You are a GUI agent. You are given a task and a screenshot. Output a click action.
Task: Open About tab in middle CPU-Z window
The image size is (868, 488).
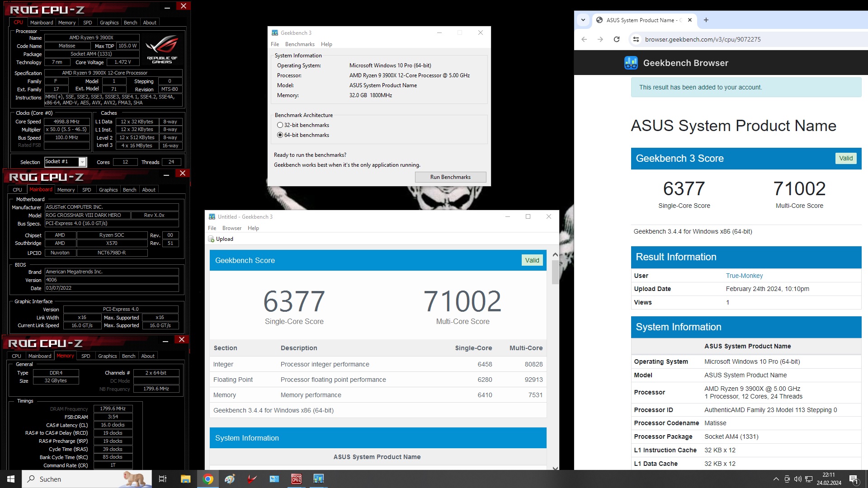pyautogui.click(x=149, y=190)
